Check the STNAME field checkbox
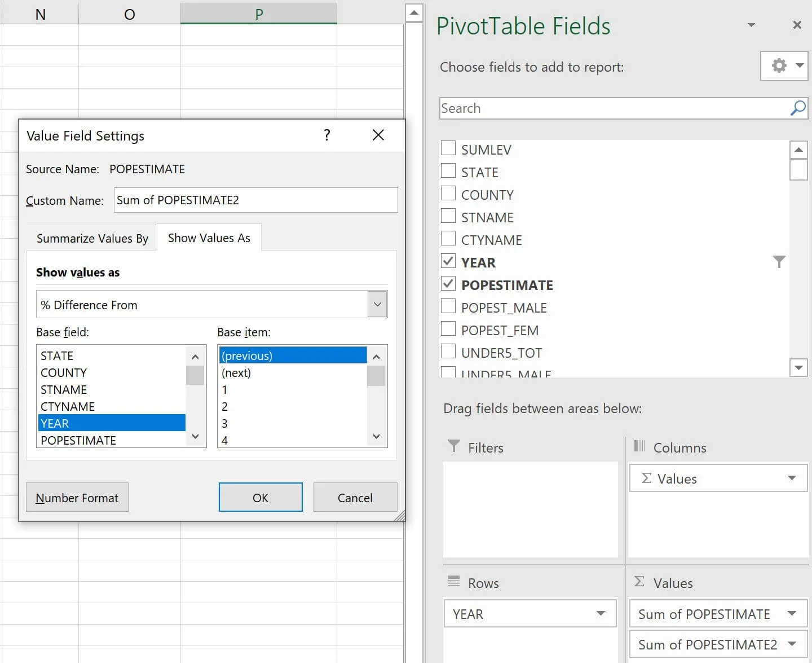812x663 pixels. 448,216
